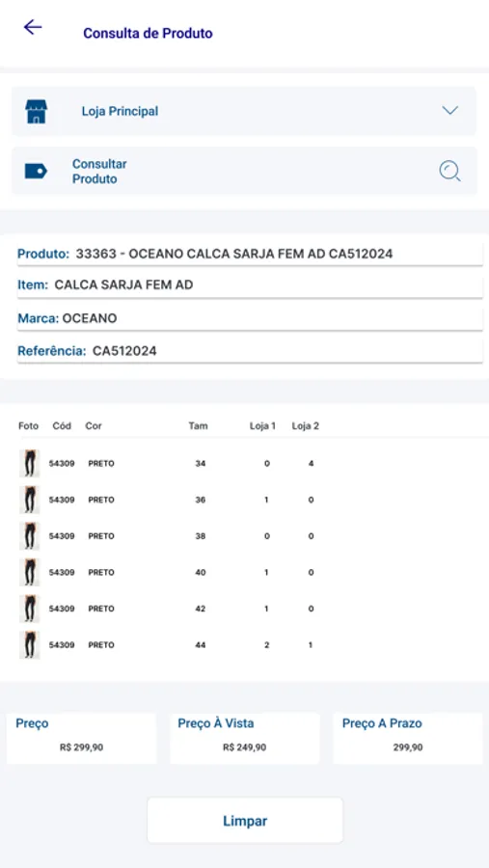Click the Loja 2 column header
489x868 pixels.
[x=306, y=425]
